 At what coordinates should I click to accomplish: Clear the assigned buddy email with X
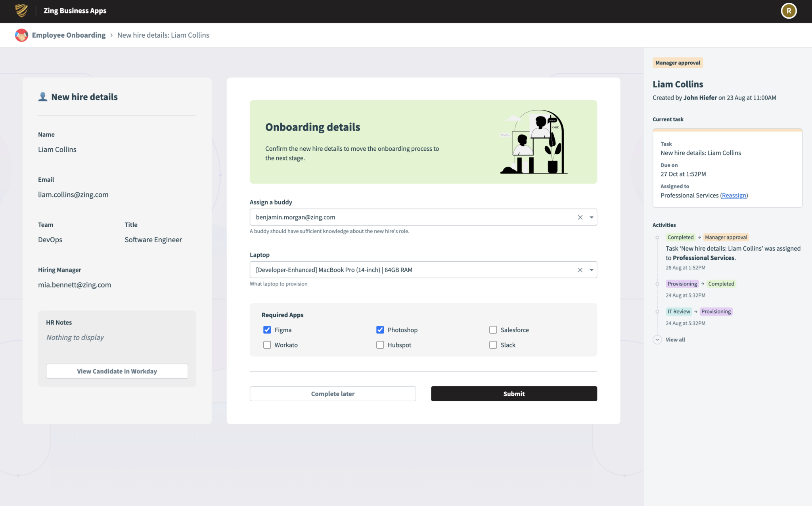pos(580,217)
